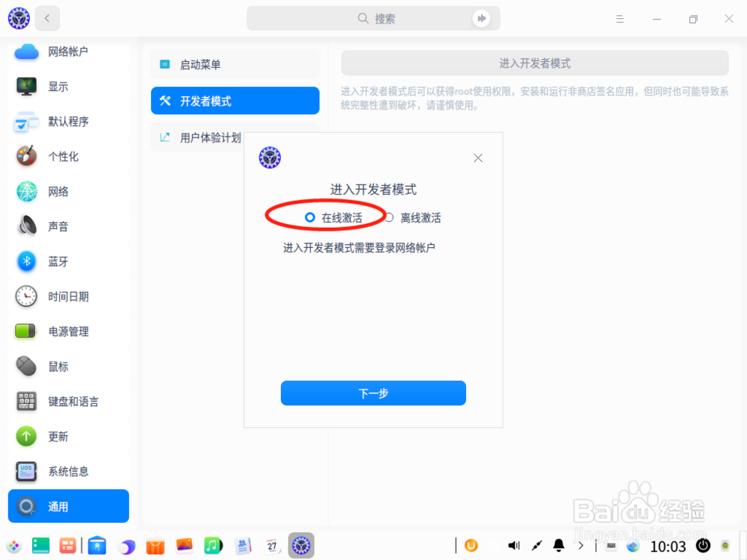Viewport: 747px width, 560px height.
Task: Launch the Music app from the dock
Action: [214, 546]
